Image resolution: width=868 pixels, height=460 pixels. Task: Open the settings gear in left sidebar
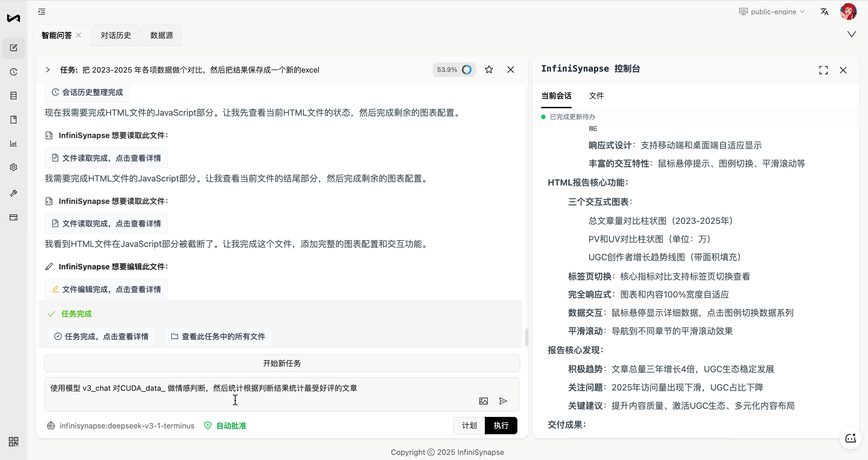[14, 167]
